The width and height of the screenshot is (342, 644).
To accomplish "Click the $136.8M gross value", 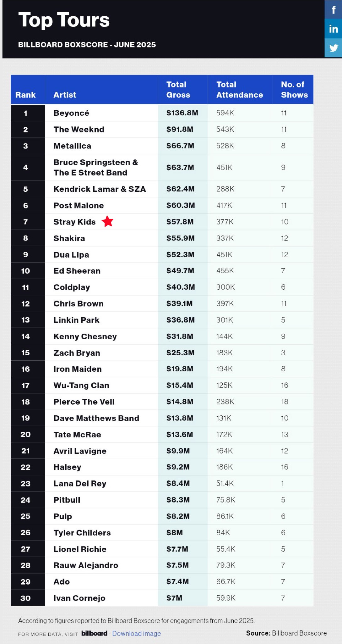I will [182, 113].
